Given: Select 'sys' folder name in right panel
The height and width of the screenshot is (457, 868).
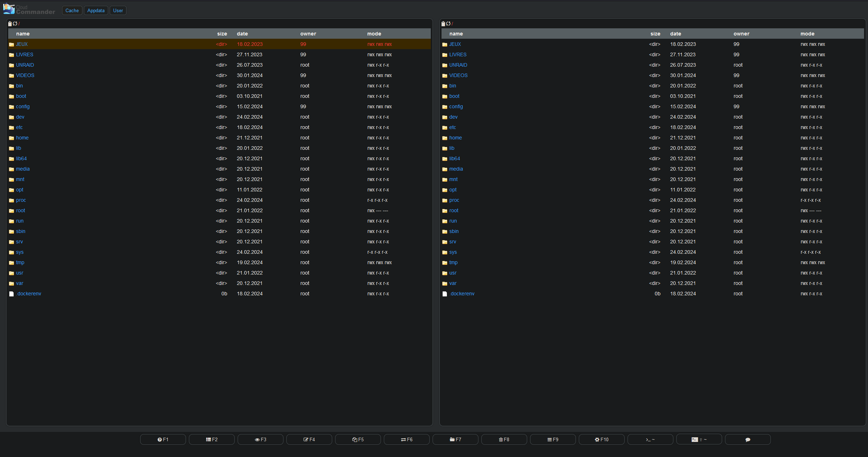Looking at the screenshot, I should [453, 252].
